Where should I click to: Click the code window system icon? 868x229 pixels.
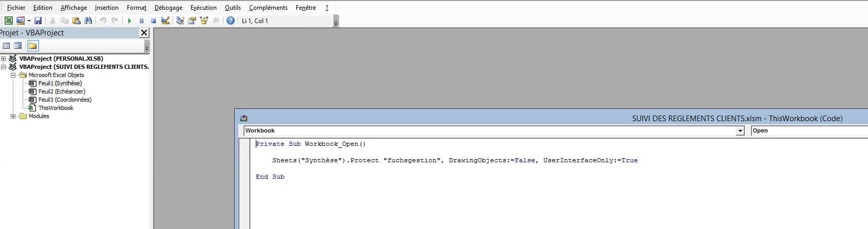[x=243, y=118]
